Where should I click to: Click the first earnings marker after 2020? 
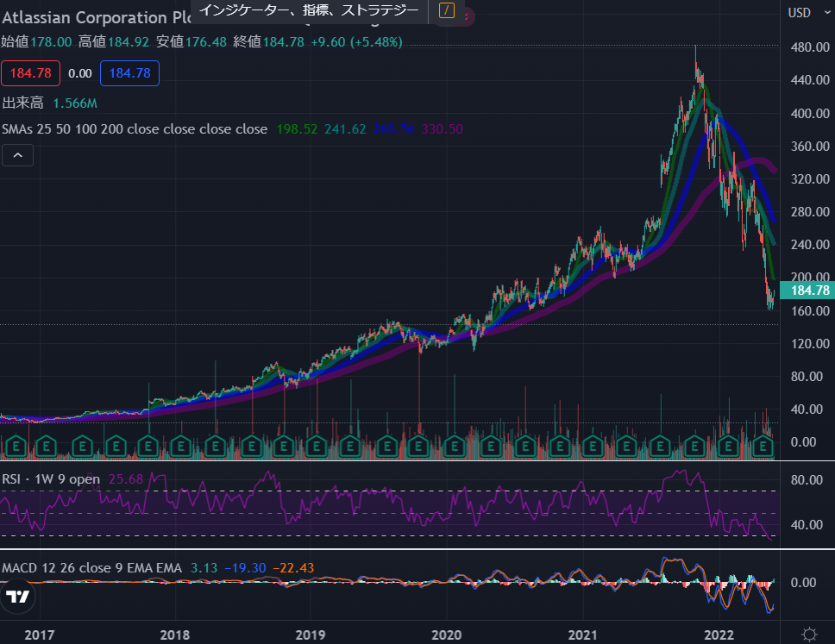tap(455, 446)
